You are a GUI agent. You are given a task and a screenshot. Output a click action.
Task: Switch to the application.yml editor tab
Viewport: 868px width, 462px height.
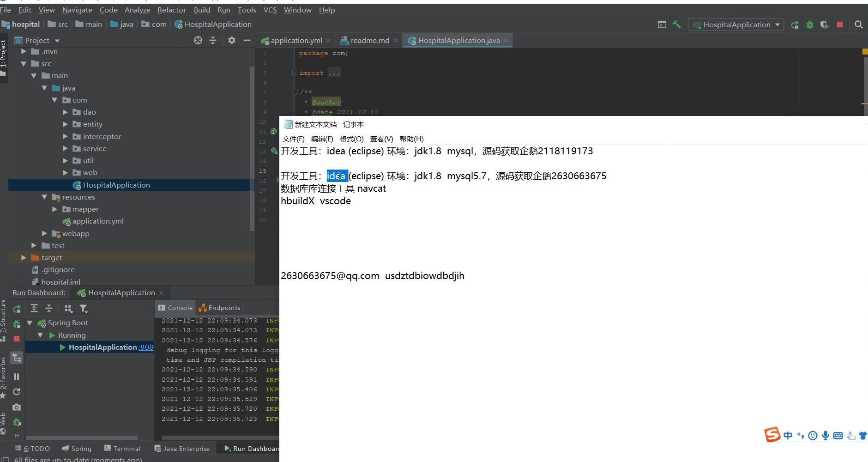pos(296,41)
